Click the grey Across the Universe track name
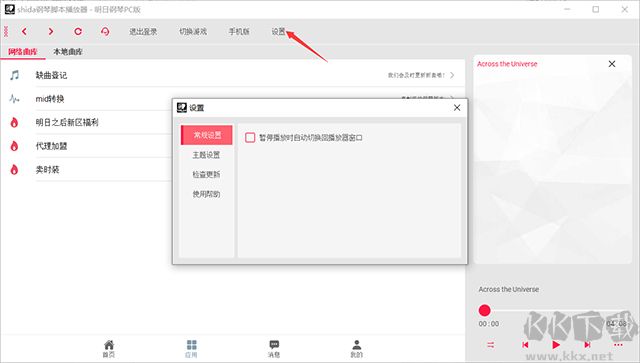Image resolution: width=640 pixels, height=363 pixels. (509, 289)
